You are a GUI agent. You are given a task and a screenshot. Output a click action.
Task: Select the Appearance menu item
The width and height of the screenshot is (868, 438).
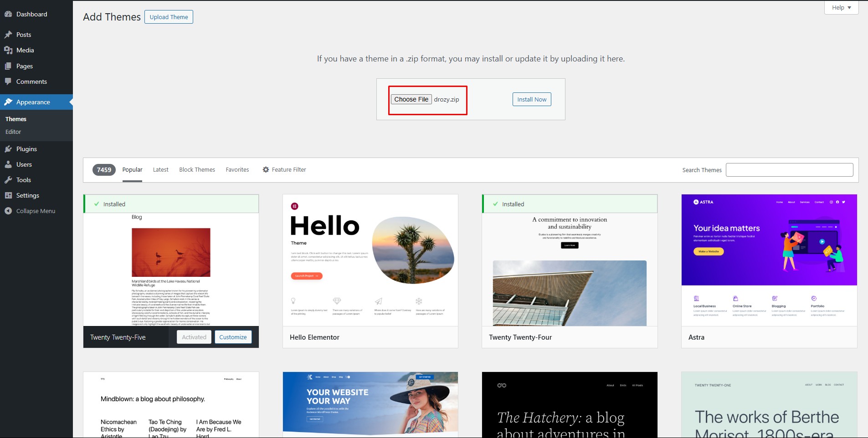[36, 102]
